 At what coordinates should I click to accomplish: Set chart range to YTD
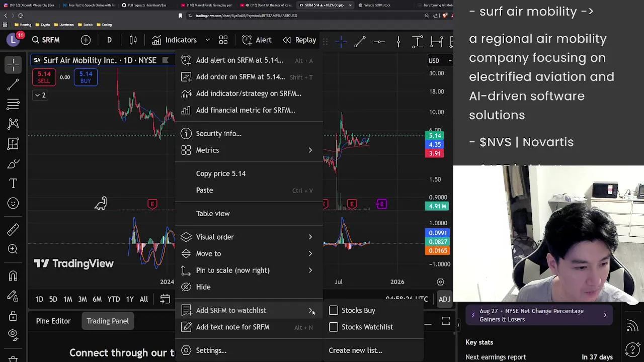click(x=114, y=299)
